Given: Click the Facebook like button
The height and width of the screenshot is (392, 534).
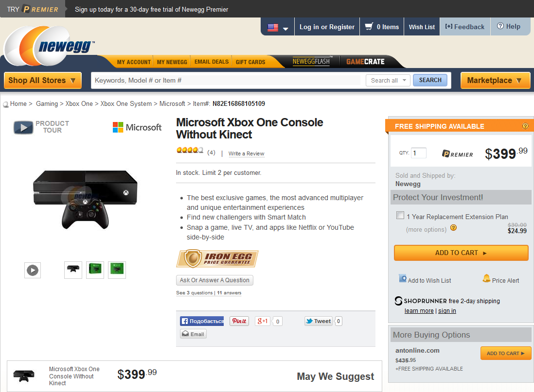Looking at the screenshot, I should click(202, 321).
